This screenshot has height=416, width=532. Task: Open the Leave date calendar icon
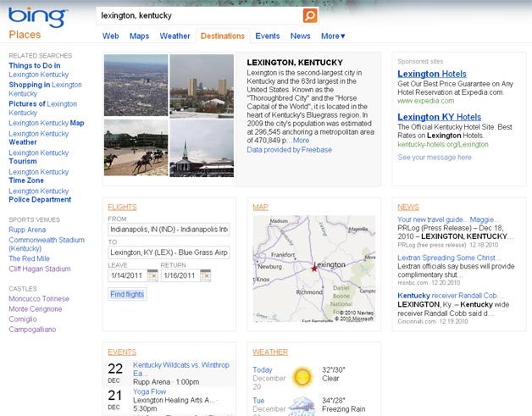tap(152, 275)
